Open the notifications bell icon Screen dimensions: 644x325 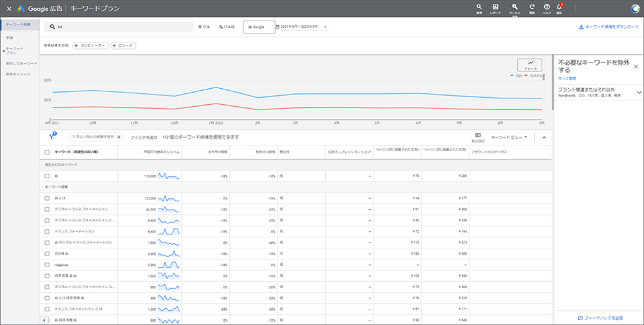point(560,8)
